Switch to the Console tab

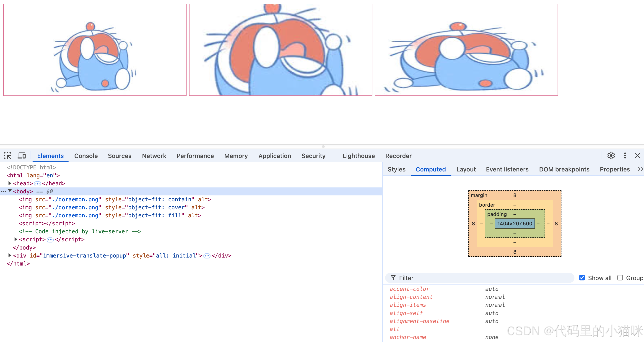(86, 156)
